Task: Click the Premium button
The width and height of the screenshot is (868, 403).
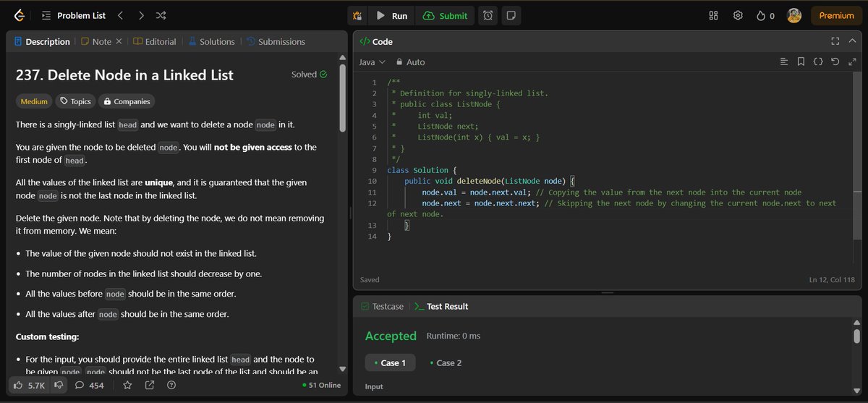Action: tap(836, 15)
